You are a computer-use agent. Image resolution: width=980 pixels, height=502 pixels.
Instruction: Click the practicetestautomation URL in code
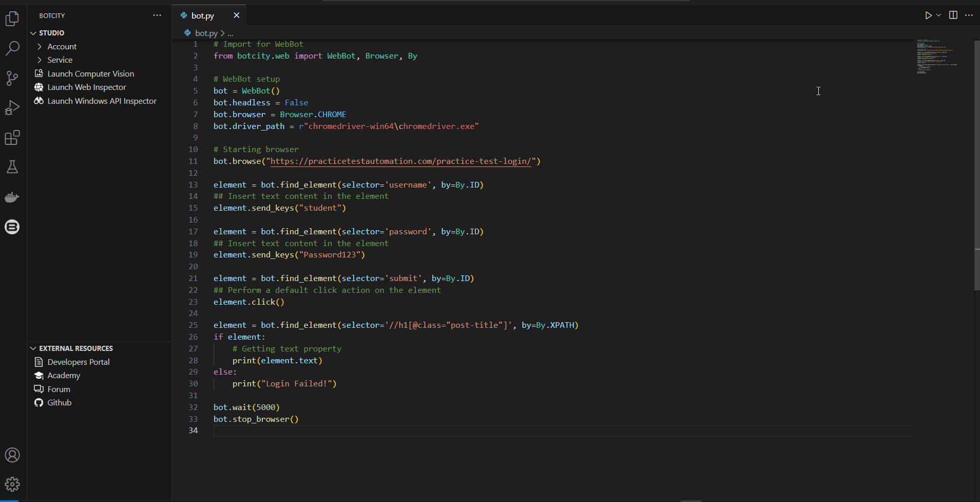[x=401, y=161]
